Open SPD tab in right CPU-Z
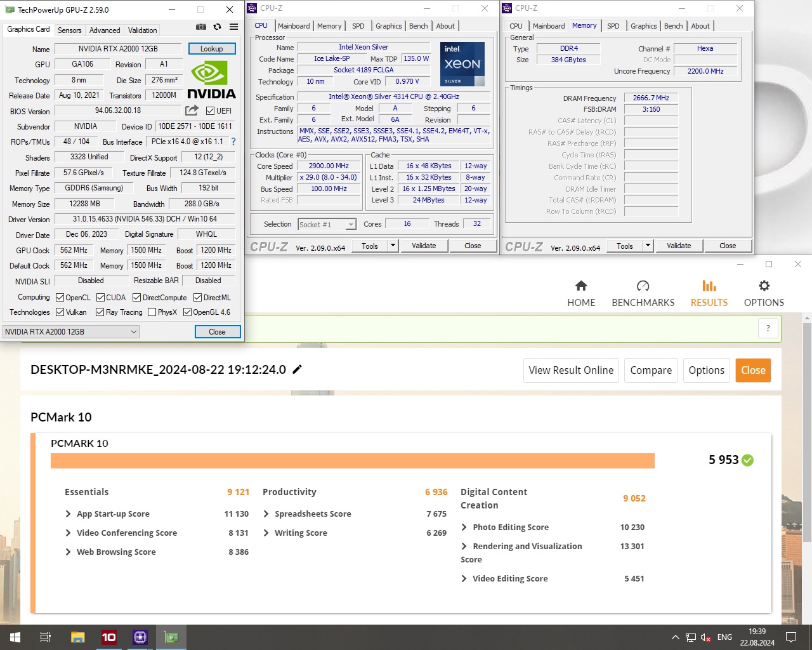 point(613,26)
